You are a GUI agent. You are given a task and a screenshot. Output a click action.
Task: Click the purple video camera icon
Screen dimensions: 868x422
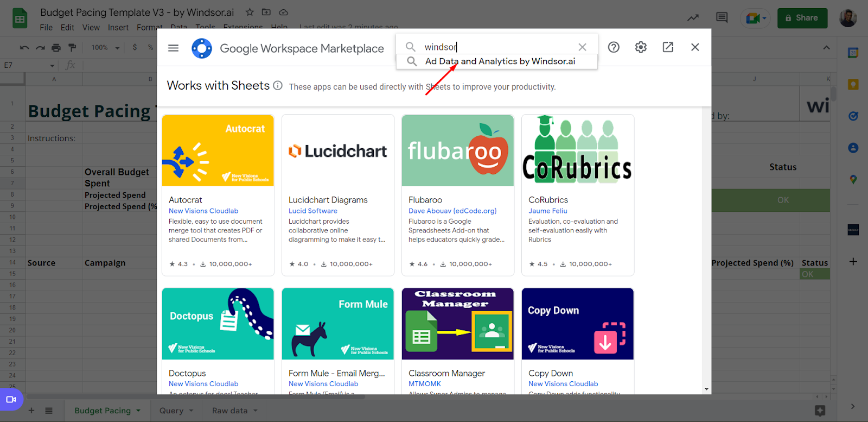point(11,400)
